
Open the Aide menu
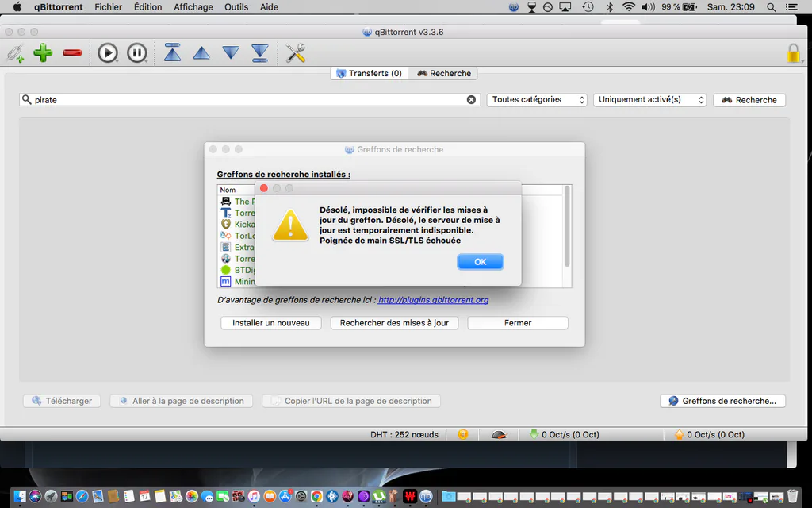click(x=269, y=6)
